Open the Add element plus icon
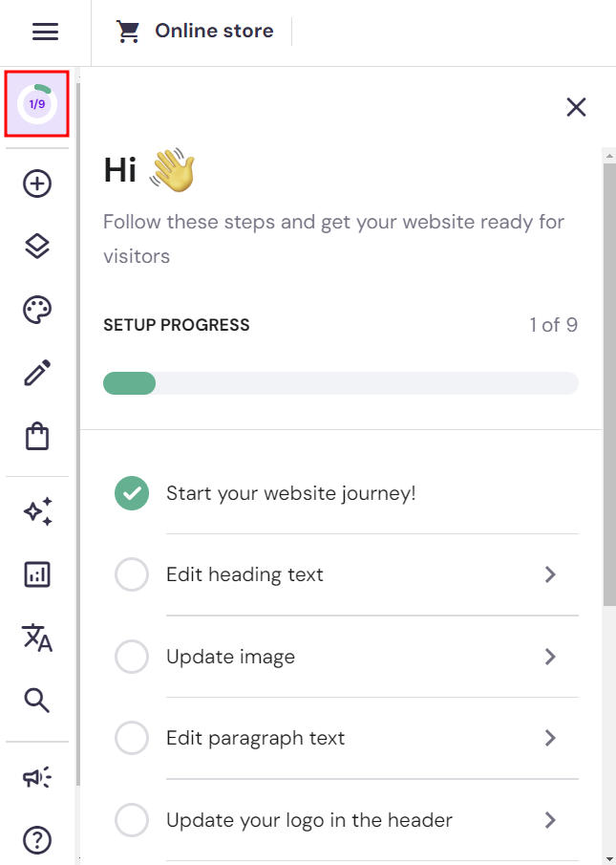 click(x=37, y=184)
